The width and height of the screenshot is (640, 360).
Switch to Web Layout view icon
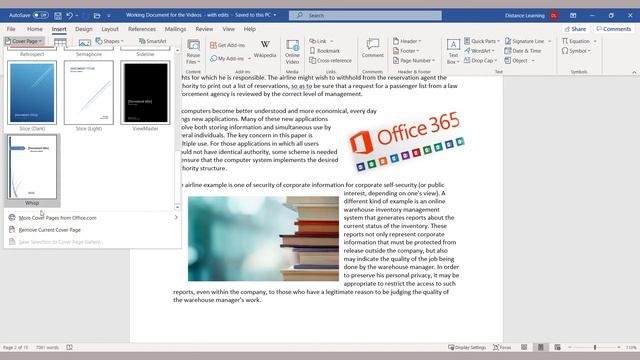[x=558, y=347]
